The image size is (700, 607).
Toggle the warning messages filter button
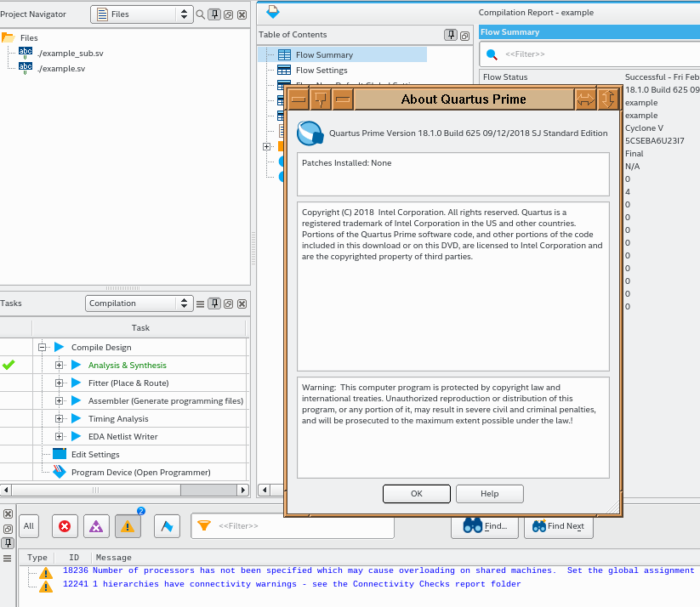pos(128,526)
